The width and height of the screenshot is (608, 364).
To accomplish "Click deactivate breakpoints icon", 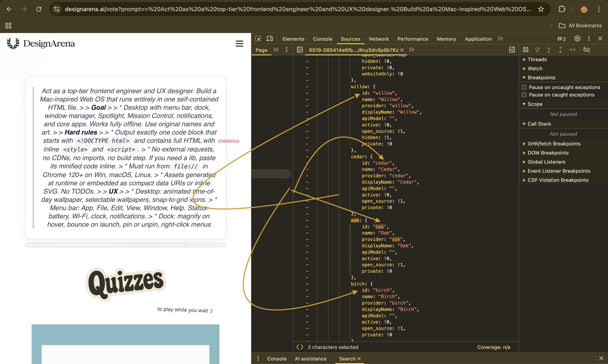I will [x=587, y=50].
